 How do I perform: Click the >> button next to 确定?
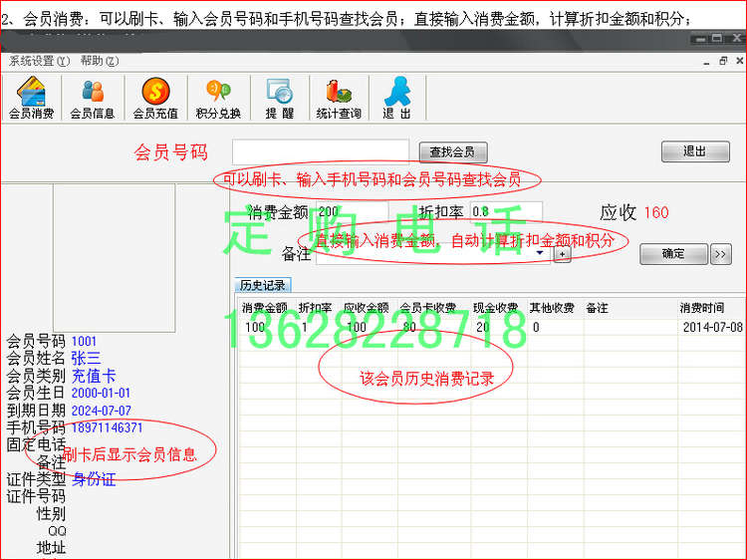[x=721, y=254]
